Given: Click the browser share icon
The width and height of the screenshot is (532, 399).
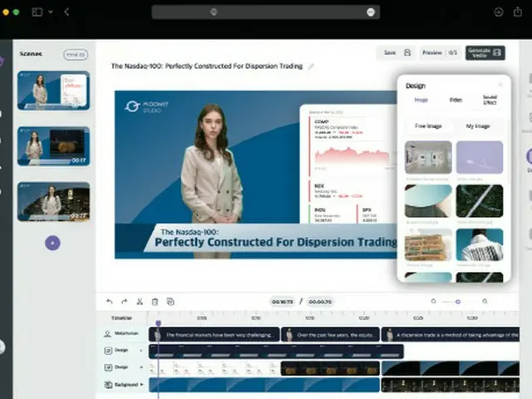Looking at the screenshot, I should [x=517, y=12].
